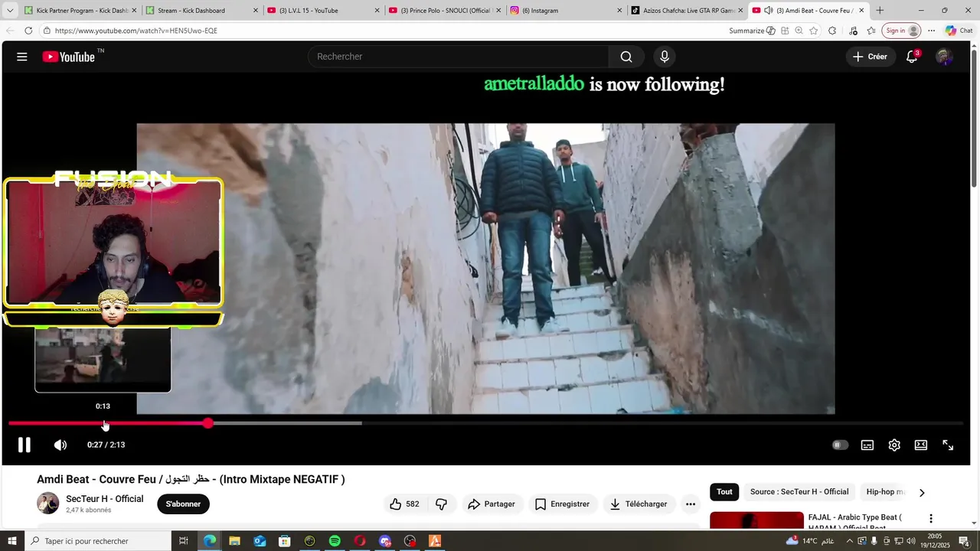The height and width of the screenshot is (551, 980).
Task: Select the Tout filter chip
Action: tap(724, 492)
